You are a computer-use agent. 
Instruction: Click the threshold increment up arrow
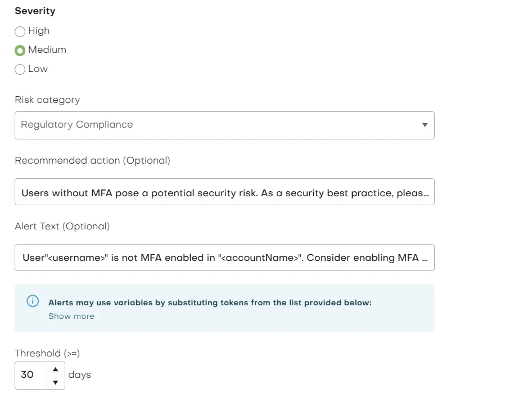[56, 369]
